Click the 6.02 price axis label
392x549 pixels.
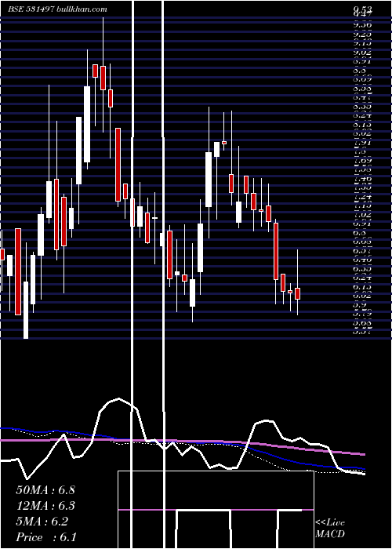click(362, 296)
